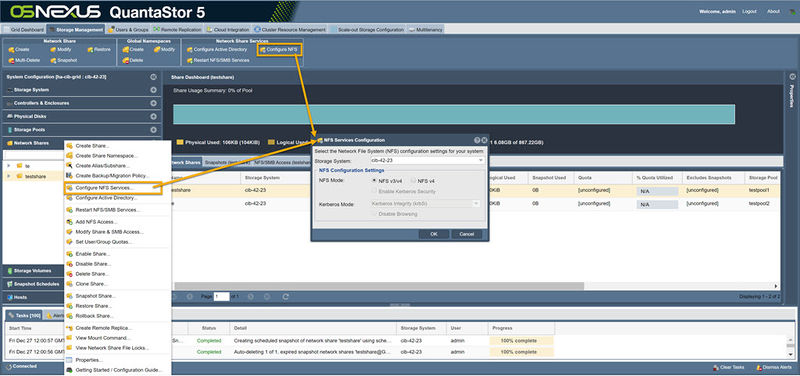Click the Page number input field
800x376 pixels.
tap(221, 296)
